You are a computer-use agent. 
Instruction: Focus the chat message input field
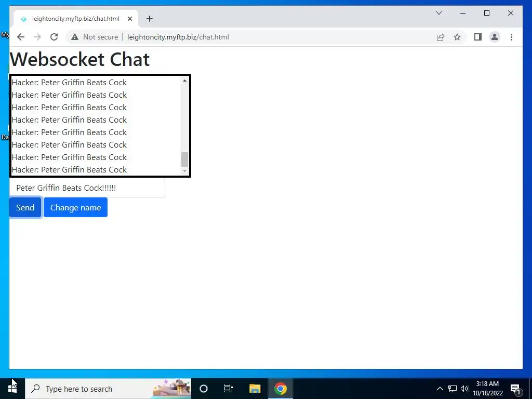[x=87, y=188]
